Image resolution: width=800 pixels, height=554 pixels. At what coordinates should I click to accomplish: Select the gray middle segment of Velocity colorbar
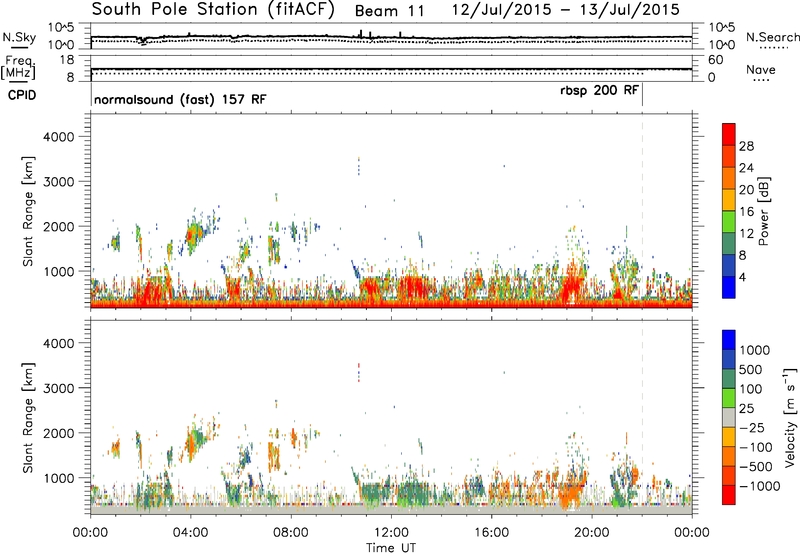pos(729,418)
